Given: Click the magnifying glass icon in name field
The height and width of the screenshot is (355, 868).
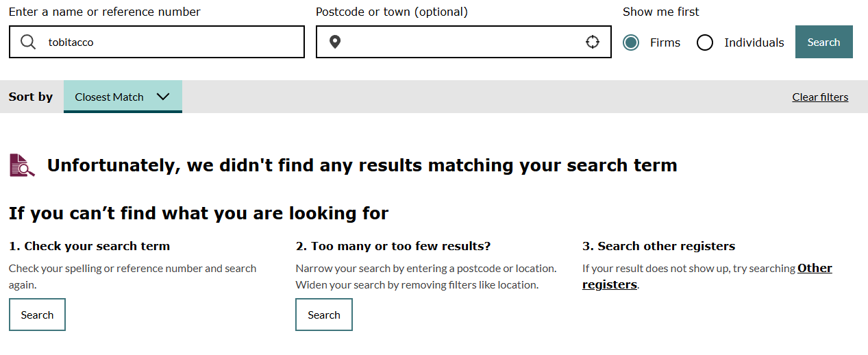Looking at the screenshot, I should pyautogui.click(x=28, y=42).
